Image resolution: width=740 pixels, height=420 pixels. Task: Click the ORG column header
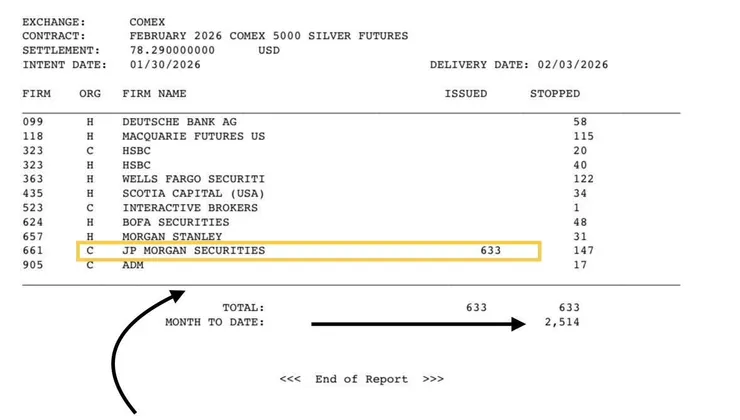pyautogui.click(x=90, y=94)
